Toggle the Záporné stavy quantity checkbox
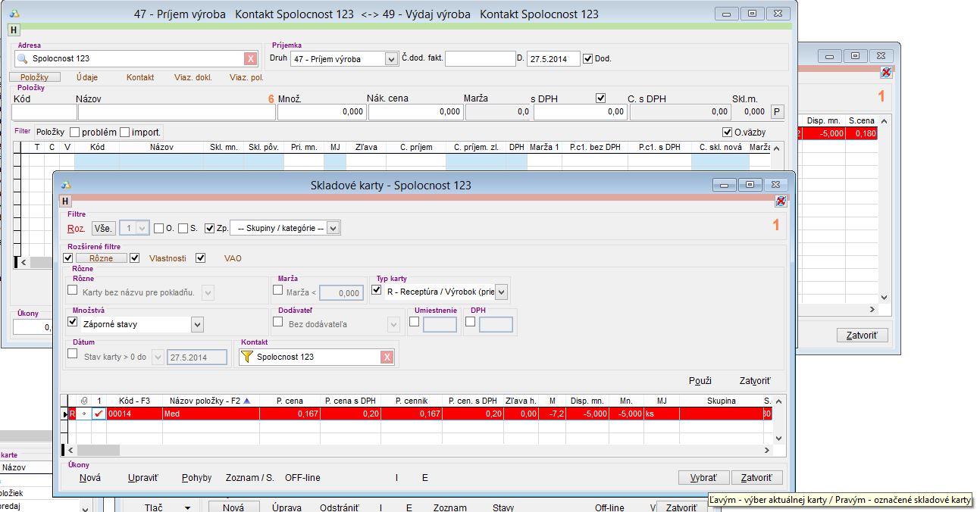The height and width of the screenshot is (512, 980). click(73, 323)
